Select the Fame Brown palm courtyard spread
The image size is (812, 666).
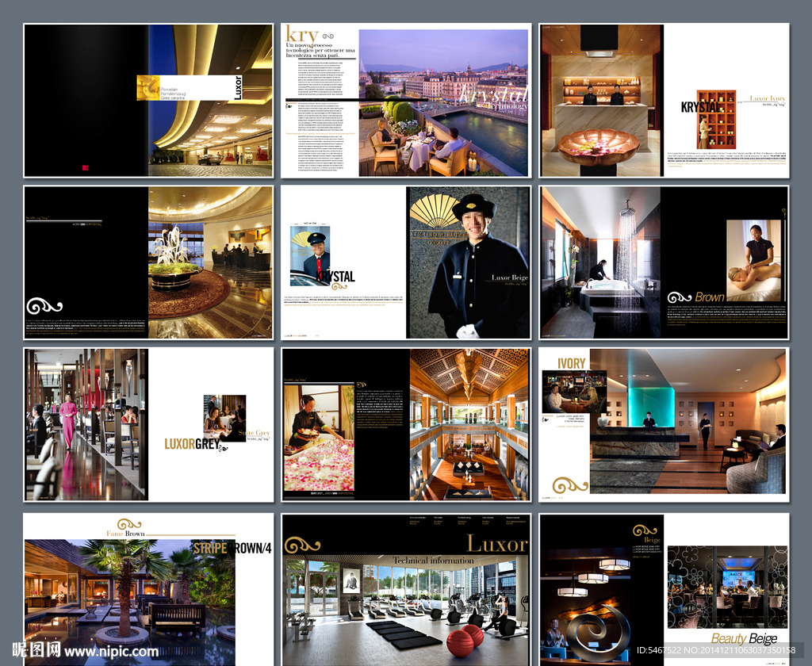(x=148, y=589)
